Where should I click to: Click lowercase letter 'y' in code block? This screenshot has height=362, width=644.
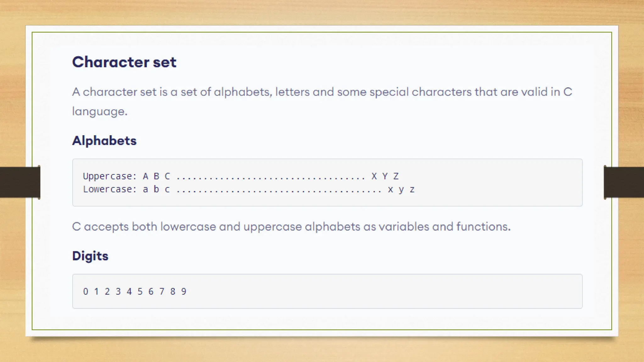pos(401,190)
